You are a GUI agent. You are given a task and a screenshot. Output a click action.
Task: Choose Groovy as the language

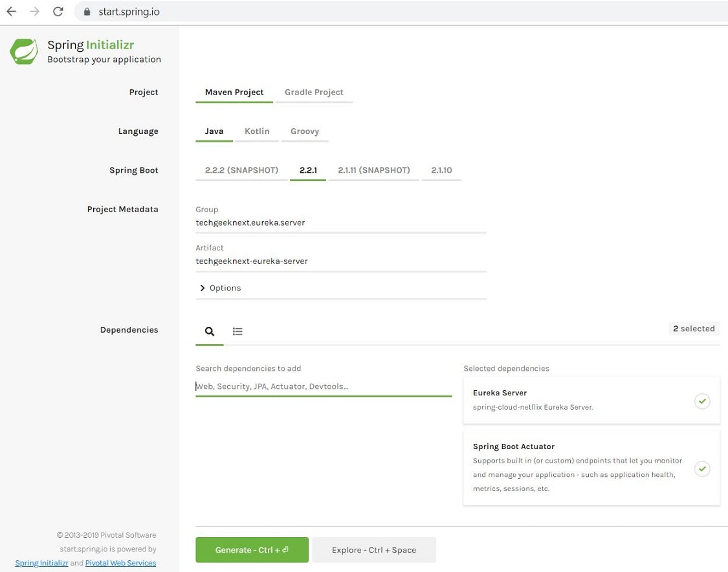pyautogui.click(x=305, y=131)
